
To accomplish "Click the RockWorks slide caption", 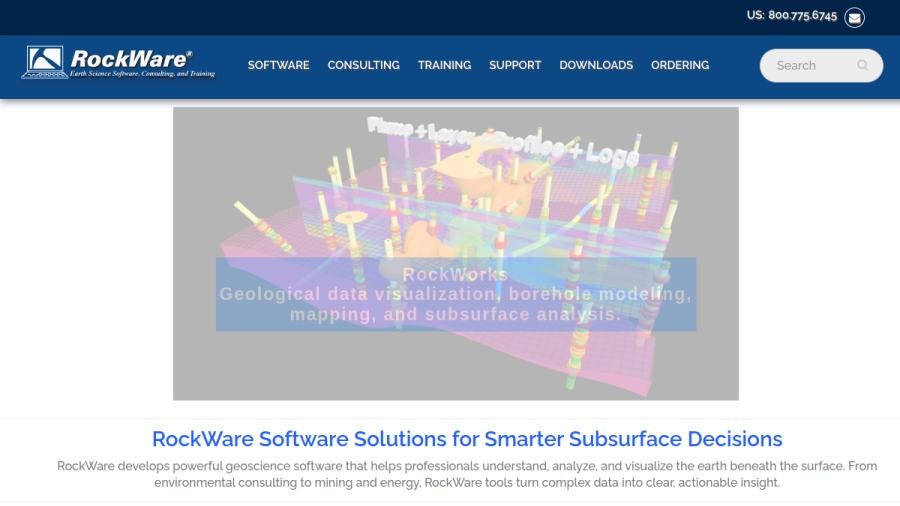I will pos(456,294).
